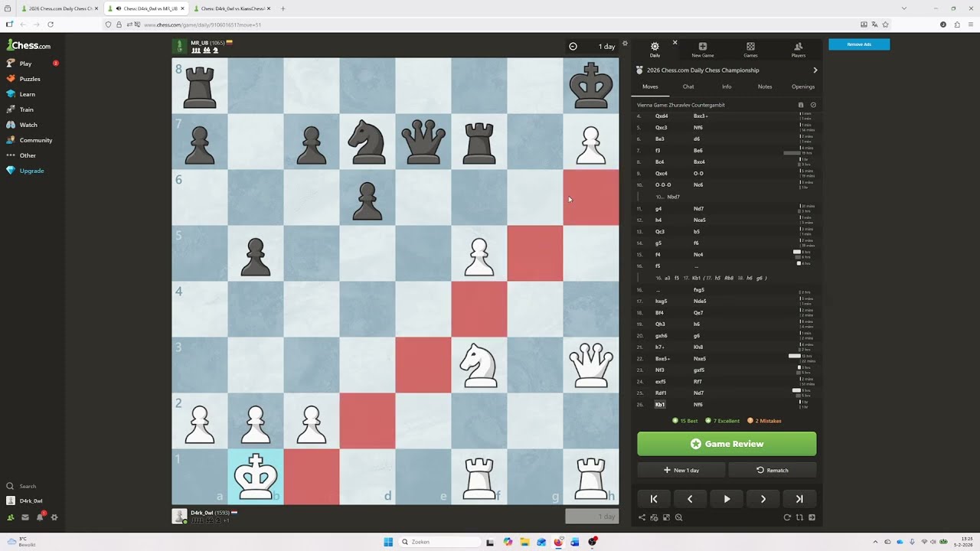Open the Players tab
The width and height of the screenshot is (980, 551).
click(x=798, y=50)
